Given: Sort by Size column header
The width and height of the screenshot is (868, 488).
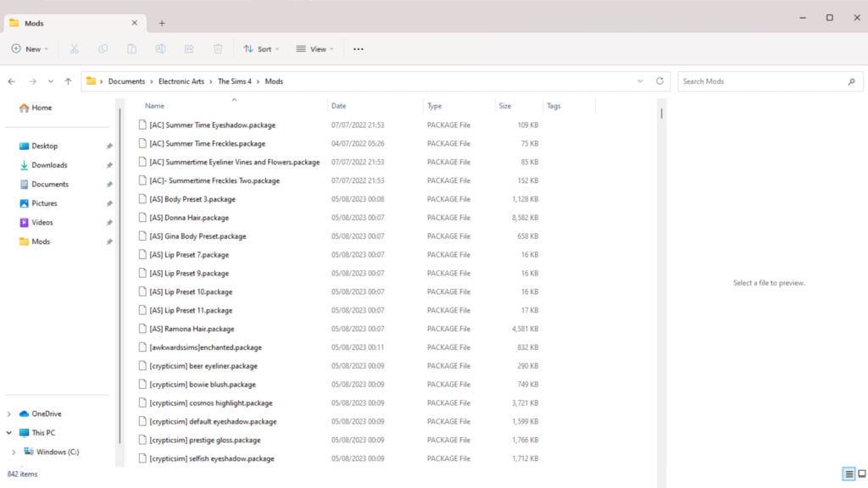Looking at the screenshot, I should pos(505,106).
